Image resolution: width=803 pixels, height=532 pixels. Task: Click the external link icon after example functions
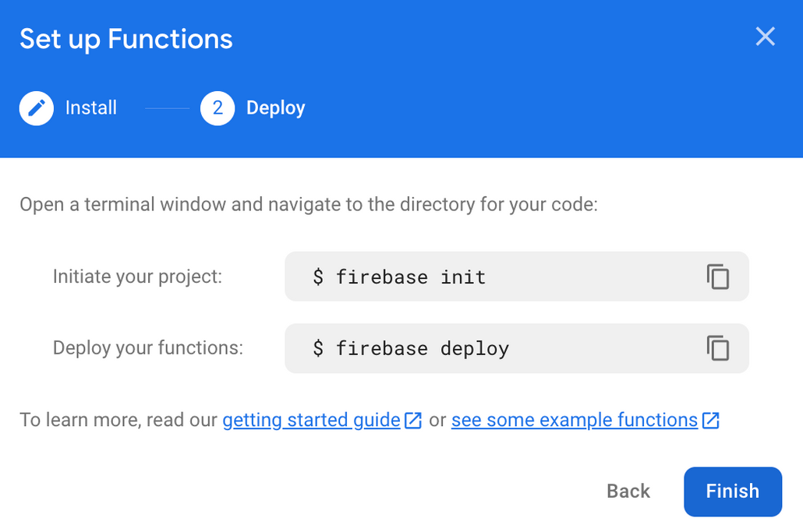click(x=711, y=421)
